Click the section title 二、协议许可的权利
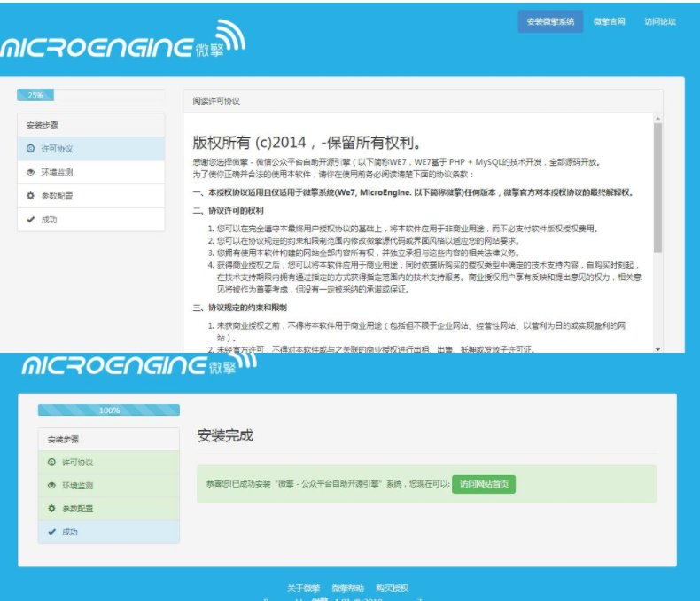700x601 pixels. click(x=228, y=210)
